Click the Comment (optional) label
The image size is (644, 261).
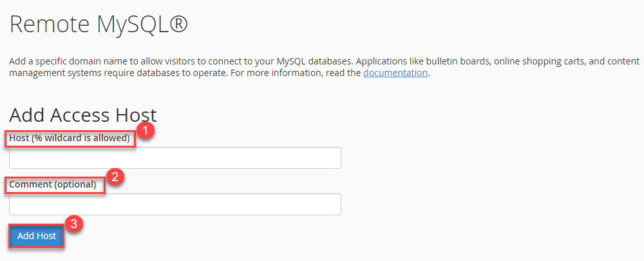(x=53, y=184)
